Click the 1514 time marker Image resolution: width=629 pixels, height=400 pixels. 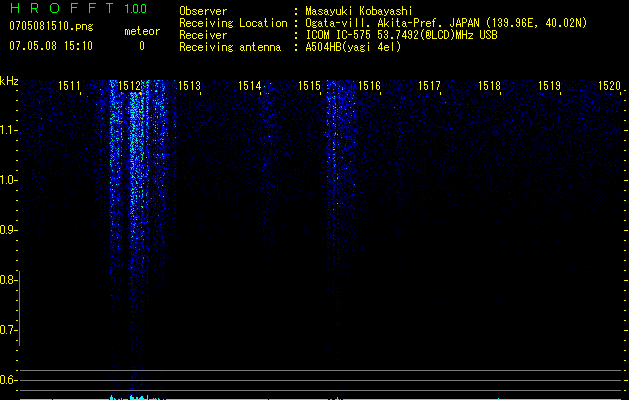250,86
